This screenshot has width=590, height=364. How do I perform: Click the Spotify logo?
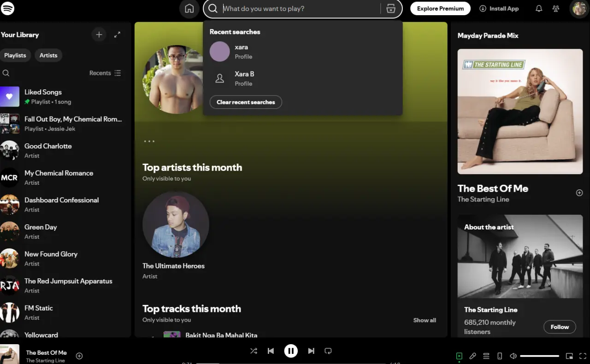(8, 8)
